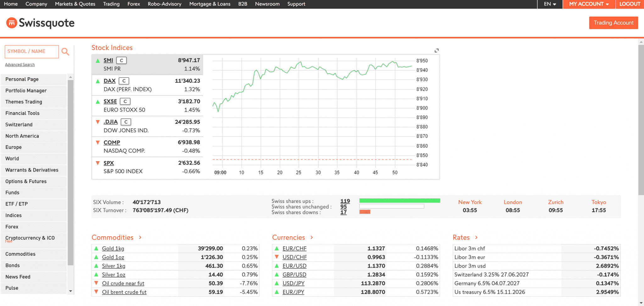Select ETF / ETP in sidebar
The image size is (644, 306).
point(34,204)
